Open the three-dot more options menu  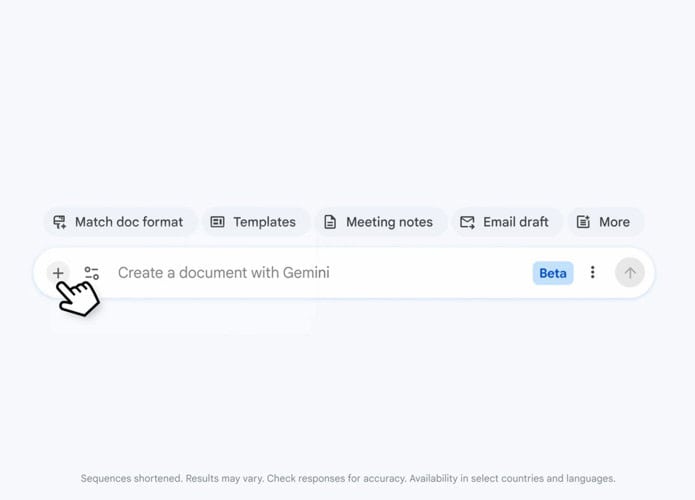click(x=592, y=273)
